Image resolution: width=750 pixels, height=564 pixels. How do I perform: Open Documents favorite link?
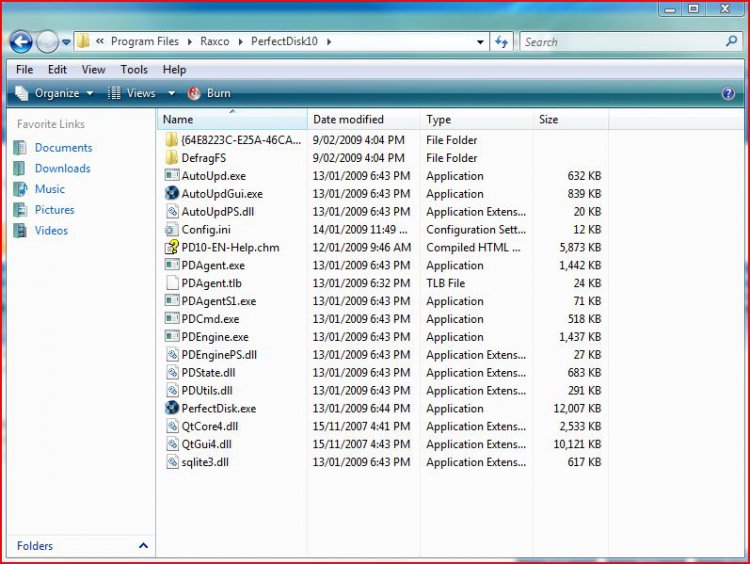coord(63,148)
